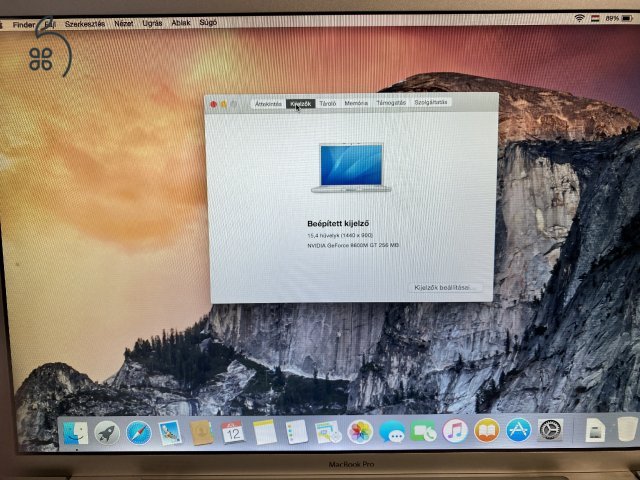Open Finder from the Dock
The height and width of the screenshot is (480, 640).
click(76, 433)
